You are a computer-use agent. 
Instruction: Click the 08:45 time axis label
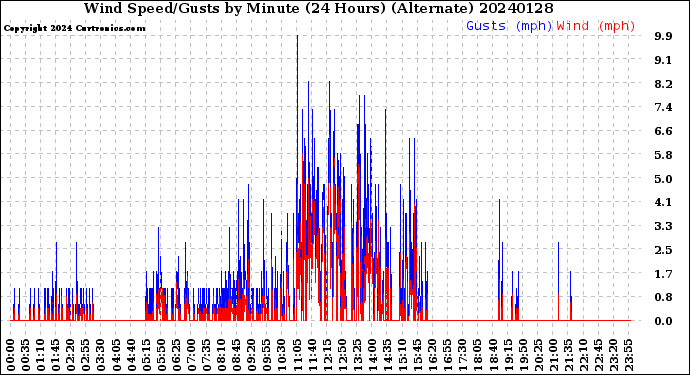tap(237, 354)
